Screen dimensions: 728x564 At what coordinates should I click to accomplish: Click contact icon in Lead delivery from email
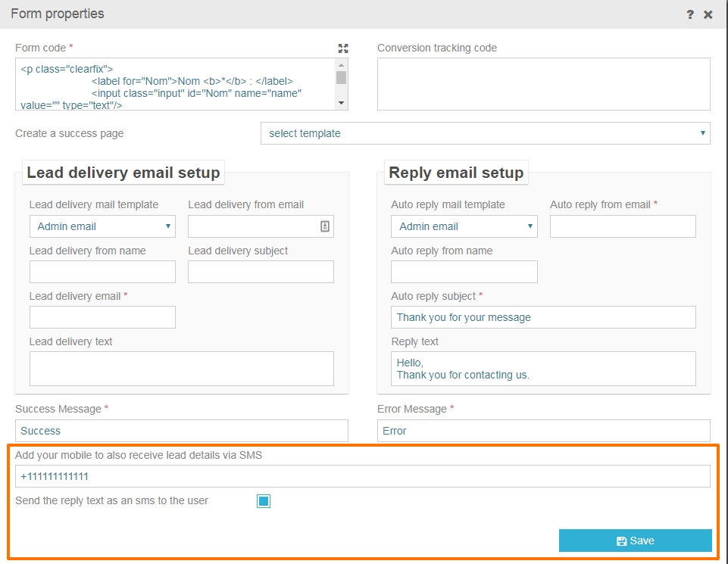[325, 226]
